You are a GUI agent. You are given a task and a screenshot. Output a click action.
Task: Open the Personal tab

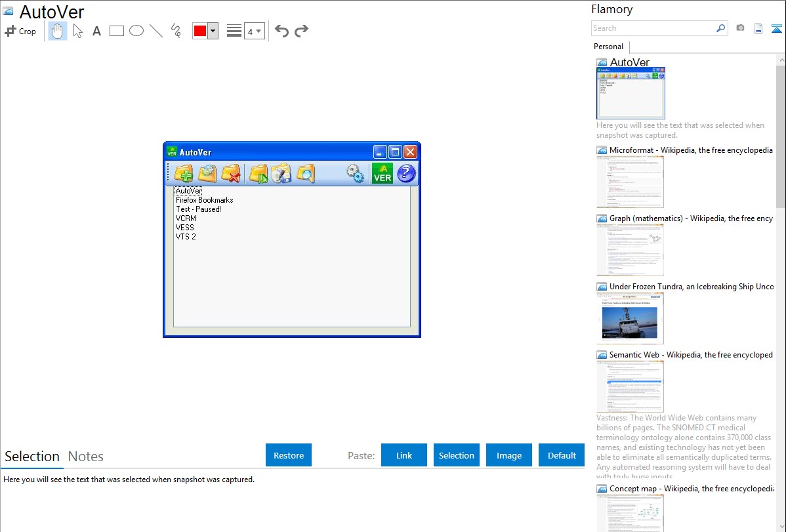pos(609,46)
